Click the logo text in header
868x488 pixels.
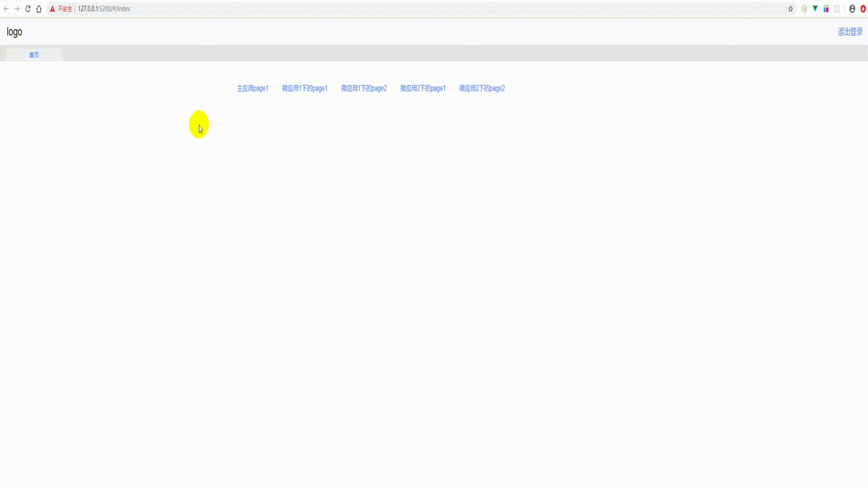click(x=14, y=32)
